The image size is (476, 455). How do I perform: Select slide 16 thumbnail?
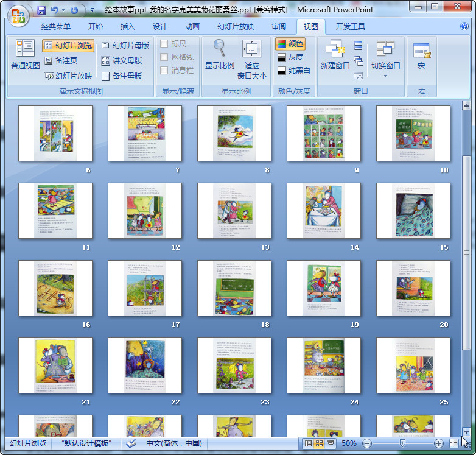[x=55, y=288]
